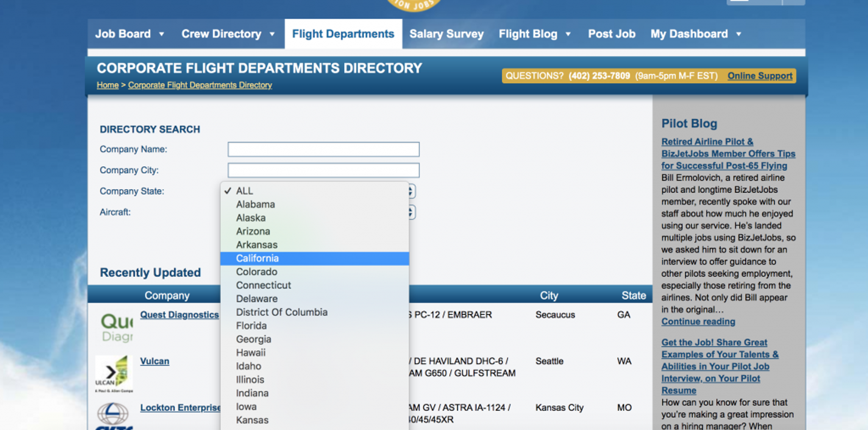Select District Of Columbia option

pos(314,312)
